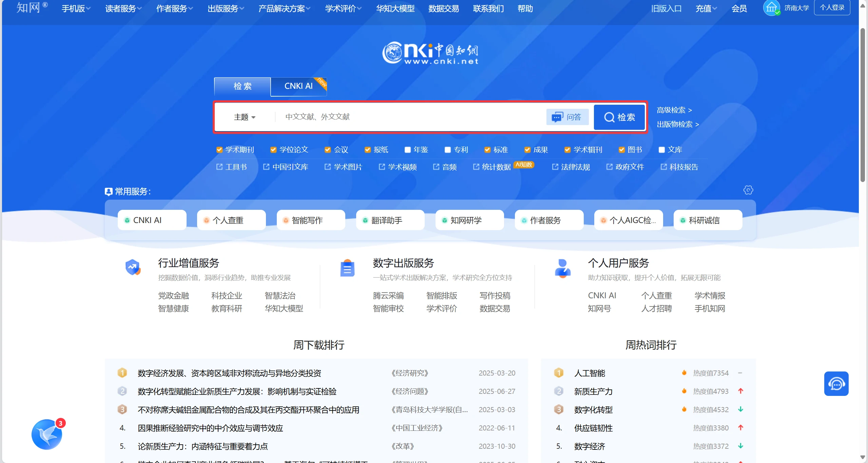Enable the 专利 patent checkbox
868x463 pixels.
[447, 149]
